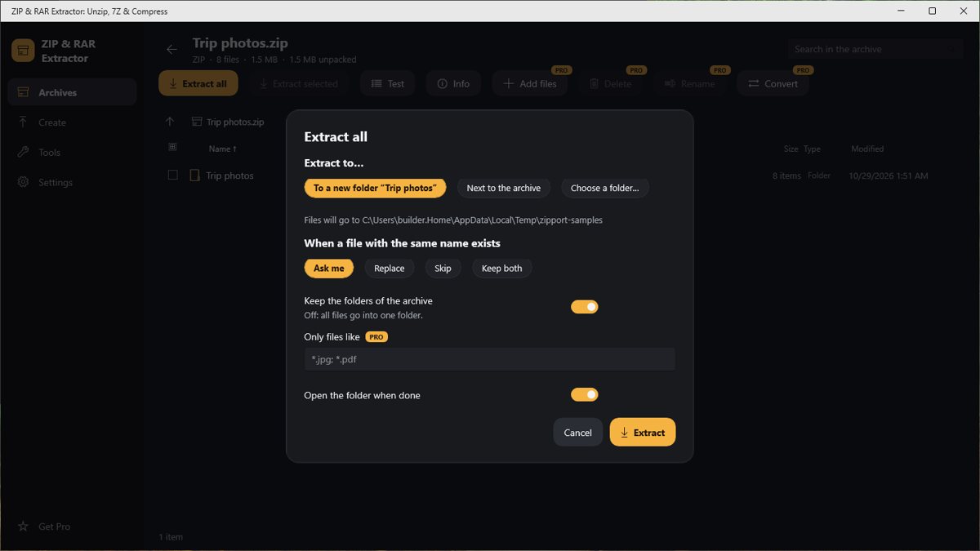Sort by the Name column header
Screen dimensions: 980x551
222,149
